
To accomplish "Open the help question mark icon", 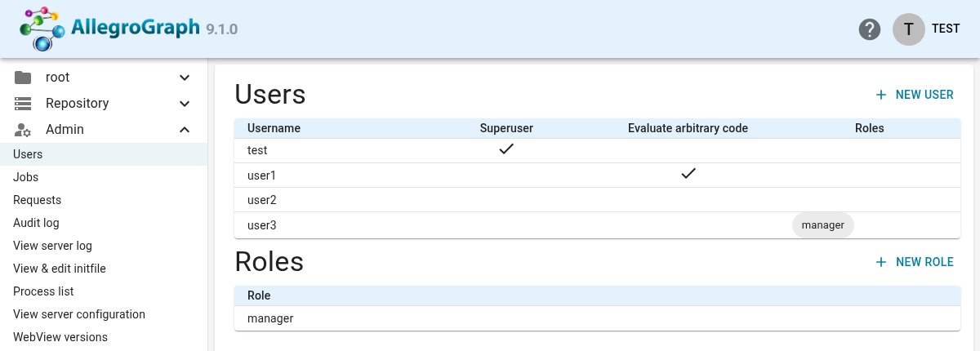I will pos(870,29).
